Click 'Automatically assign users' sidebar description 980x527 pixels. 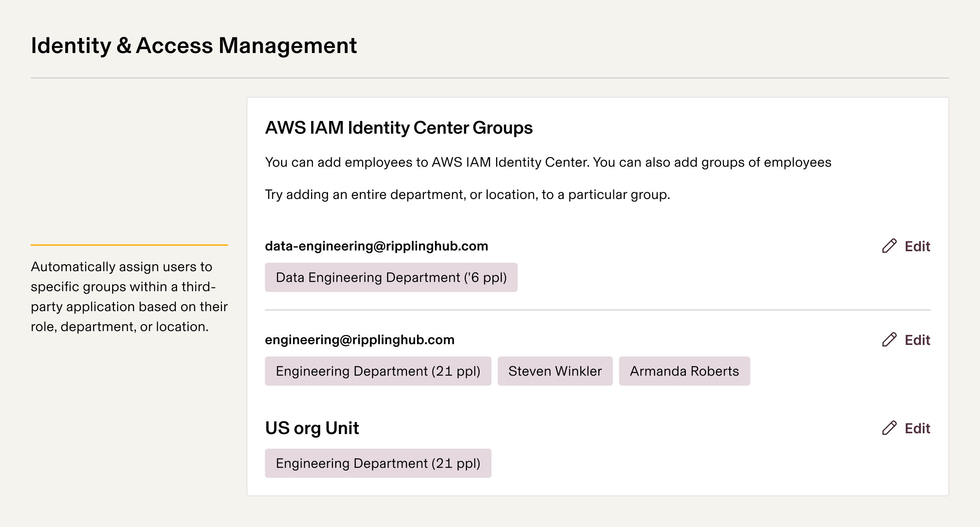tap(129, 297)
